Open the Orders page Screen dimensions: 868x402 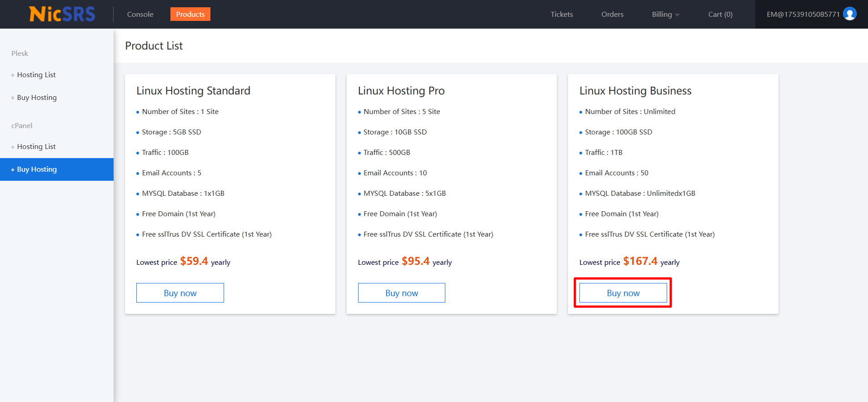point(612,14)
